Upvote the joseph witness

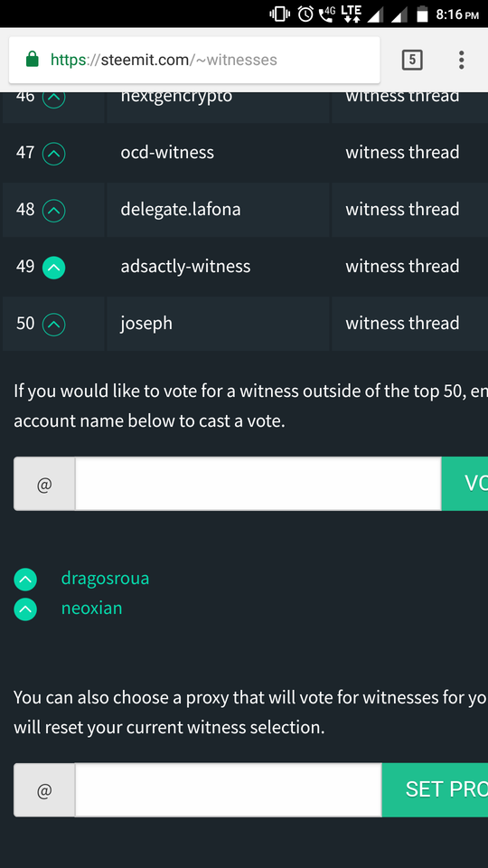pyautogui.click(x=53, y=325)
